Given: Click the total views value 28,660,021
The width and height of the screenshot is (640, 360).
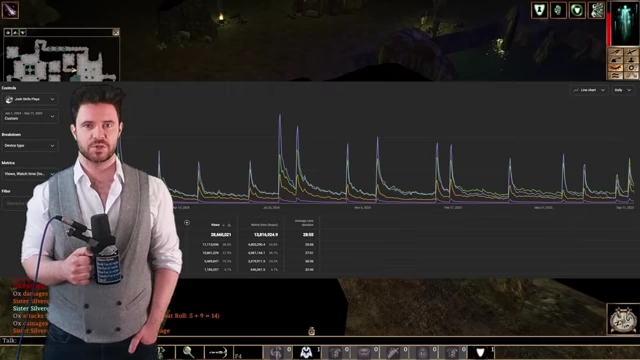Looking at the screenshot, I should click(x=221, y=235).
